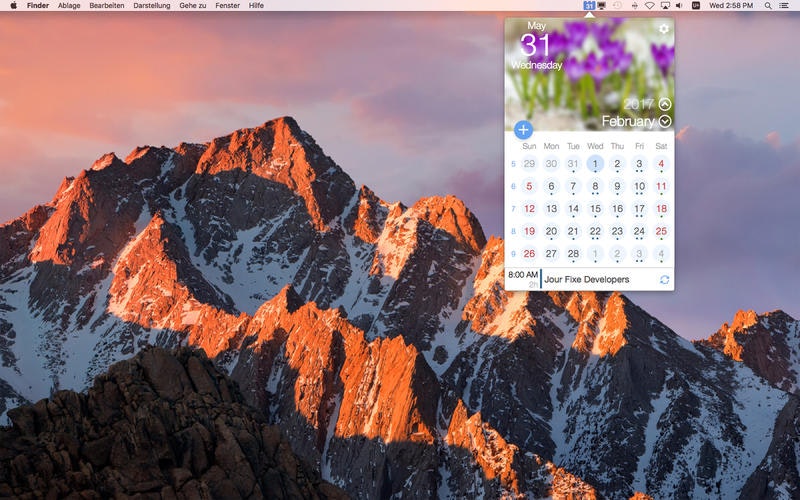Open the Darstellung menu
The height and width of the screenshot is (500, 800).
(x=152, y=6)
